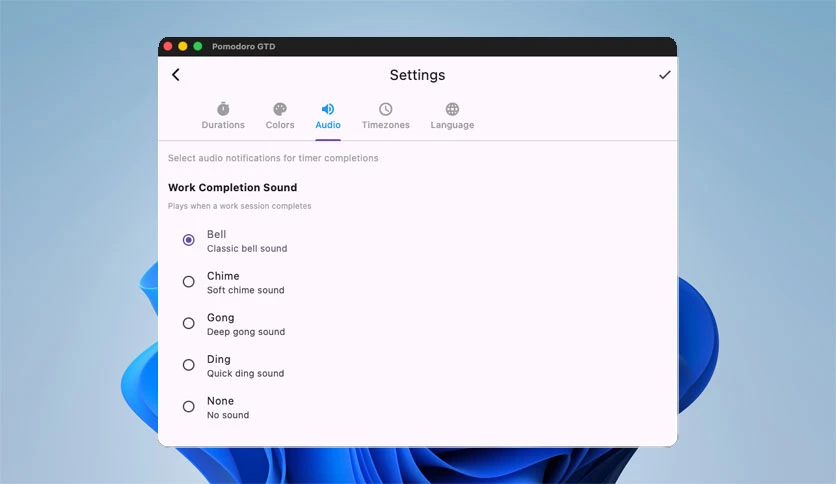Click the 'No sound' description
This screenshot has width=836, height=484.
tap(228, 415)
